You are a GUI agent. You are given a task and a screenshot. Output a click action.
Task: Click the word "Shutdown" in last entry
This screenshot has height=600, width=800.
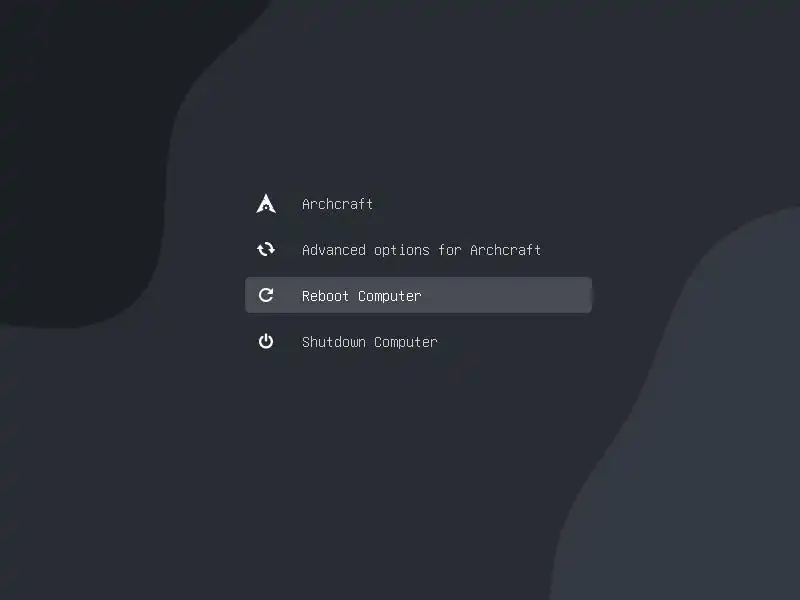tap(334, 342)
